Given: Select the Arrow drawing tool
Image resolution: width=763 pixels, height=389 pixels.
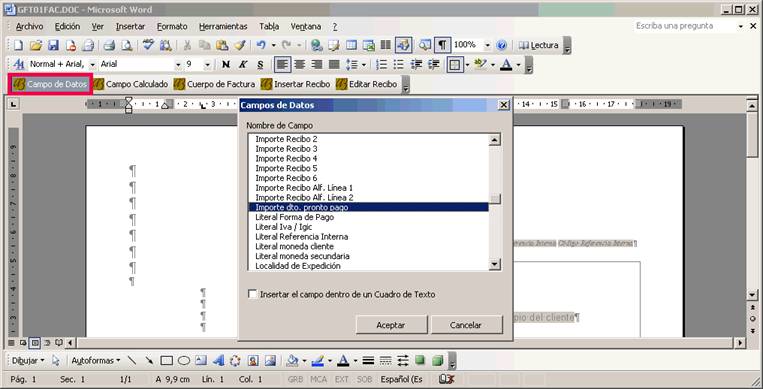Looking at the screenshot, I should click(x=149, y=361).
